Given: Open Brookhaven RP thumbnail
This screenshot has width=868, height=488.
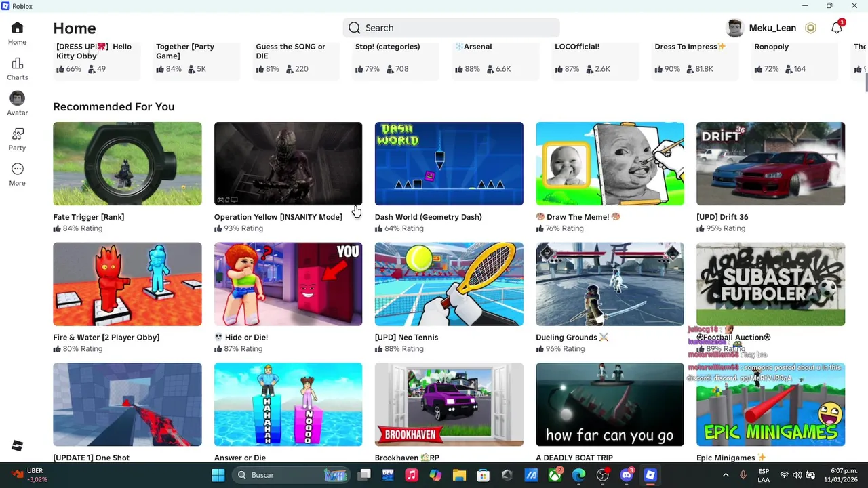Looking at the screenshot, I should (x=449, y=405).
